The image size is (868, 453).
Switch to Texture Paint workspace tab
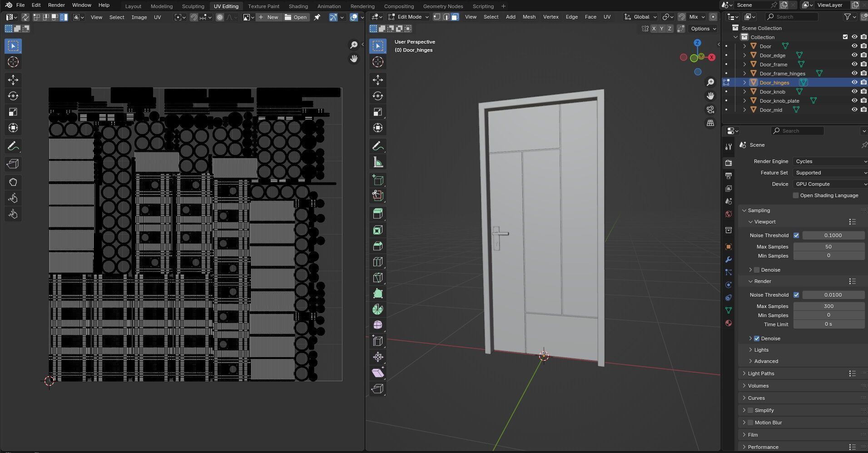[263, 6]
